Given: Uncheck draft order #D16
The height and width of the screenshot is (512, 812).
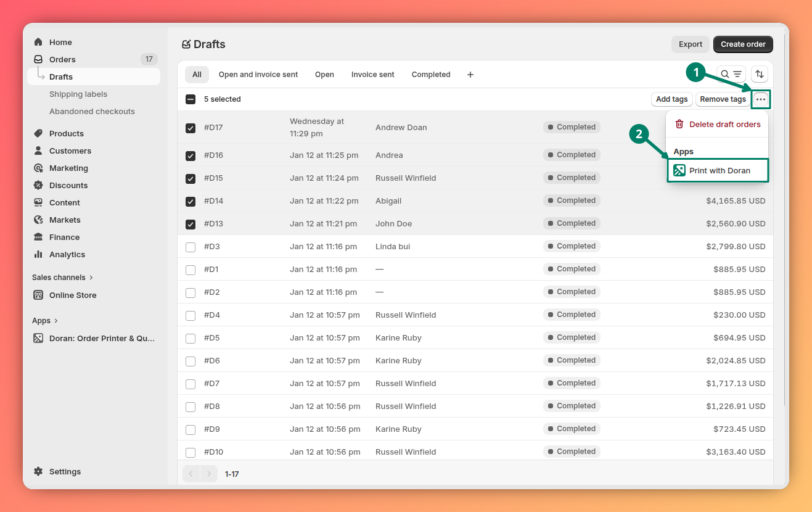Looking at the screenshot, I should [191, 156].
